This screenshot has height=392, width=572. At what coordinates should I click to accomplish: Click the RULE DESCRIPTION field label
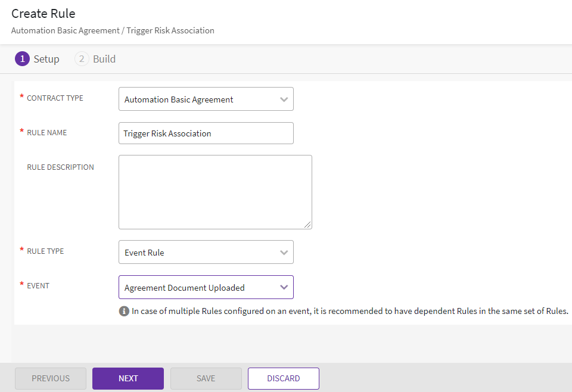60,167
